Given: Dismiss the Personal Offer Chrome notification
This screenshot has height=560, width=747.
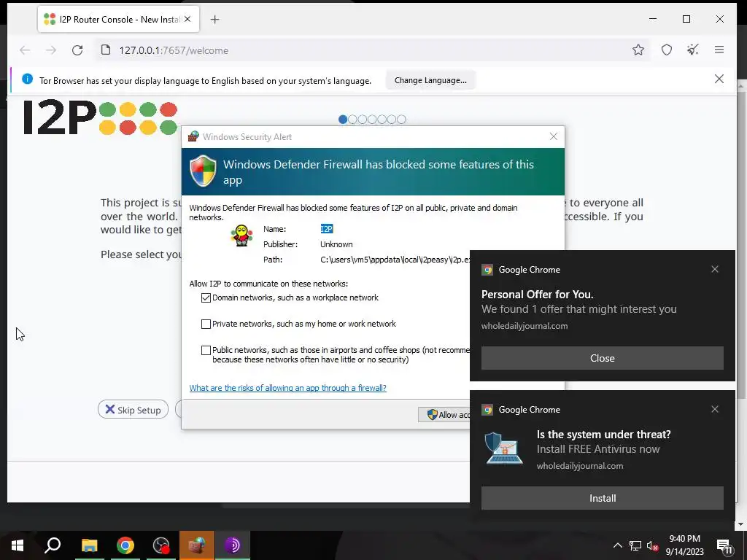Looking at the screenshot, I should tap(715, 269).
